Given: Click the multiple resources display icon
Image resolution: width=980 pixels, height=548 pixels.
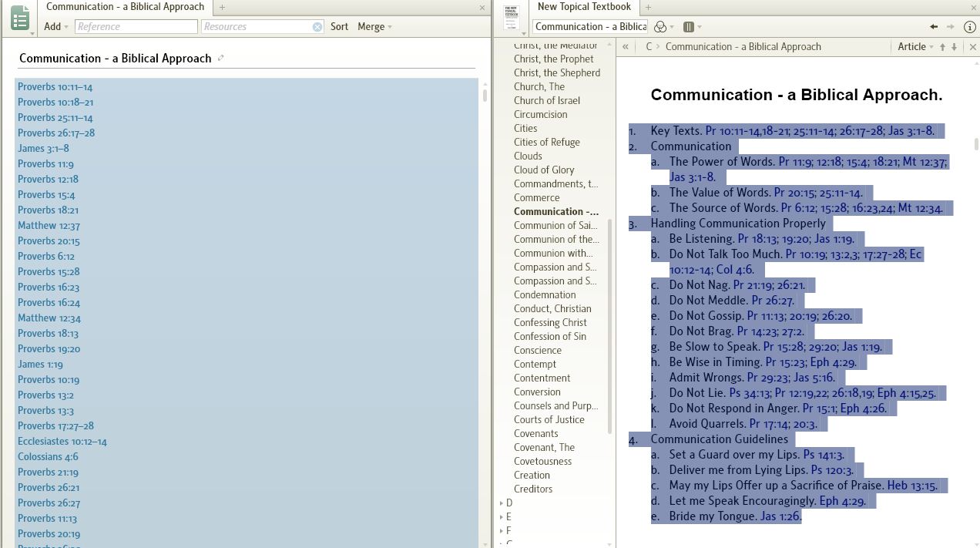Looking at the screenshot, I should coord(687,26).
